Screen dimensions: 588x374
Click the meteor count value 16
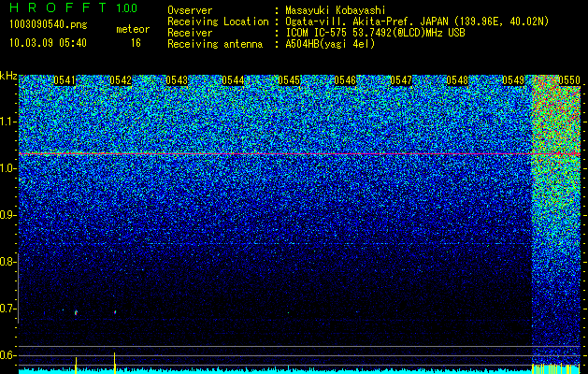(x=136, y=43)
